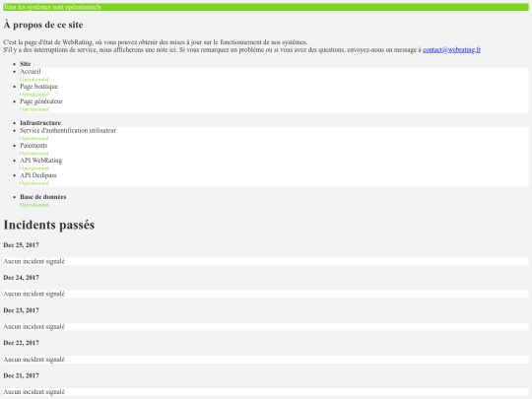Click the 'Dec 21, 2017' date heading
Screen dimensions: 532x399
click(21, 375)
